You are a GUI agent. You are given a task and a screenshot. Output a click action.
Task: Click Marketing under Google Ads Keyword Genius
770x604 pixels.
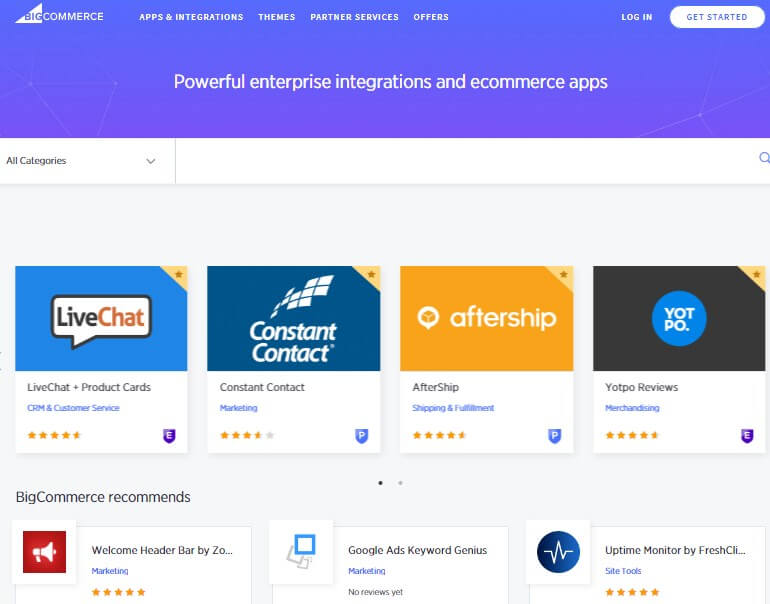pos(367,571)
